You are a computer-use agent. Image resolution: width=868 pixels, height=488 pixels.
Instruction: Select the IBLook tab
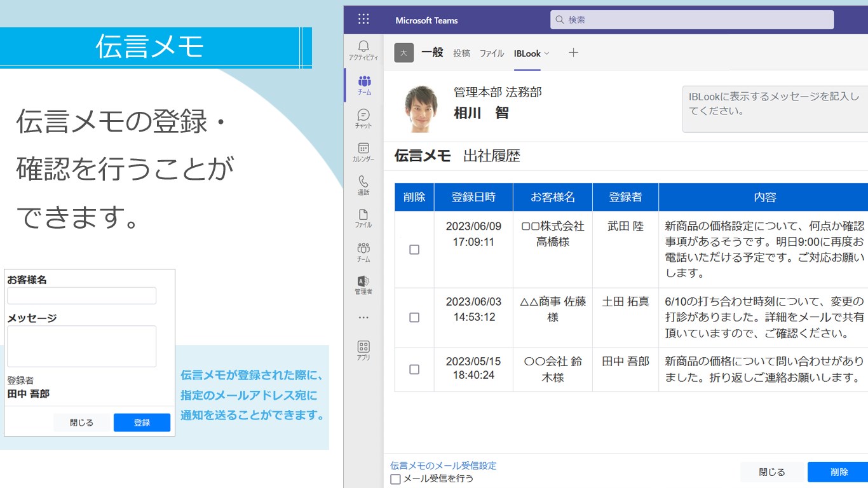click(x=527, y=53)
